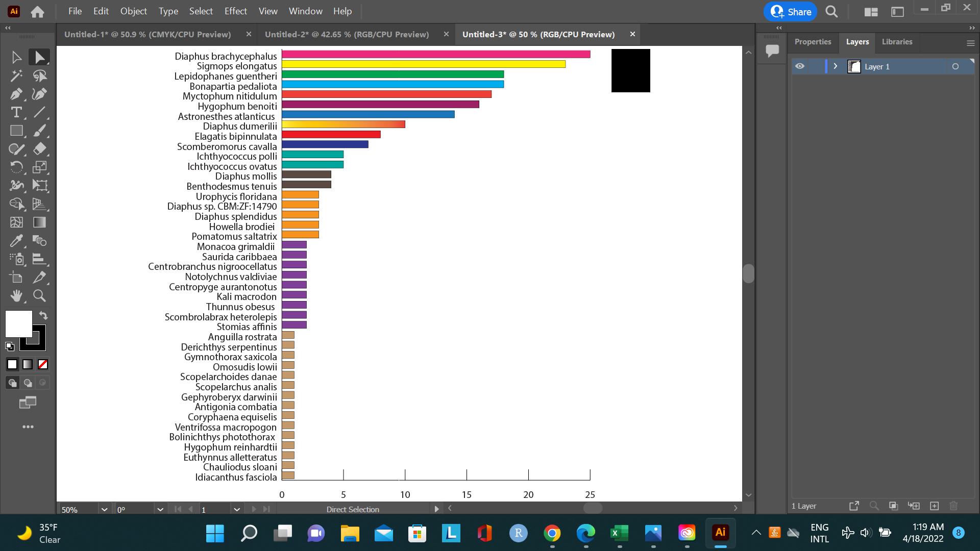Select the Type tool
The image size is (980, 551).
(x=16, y=112)
